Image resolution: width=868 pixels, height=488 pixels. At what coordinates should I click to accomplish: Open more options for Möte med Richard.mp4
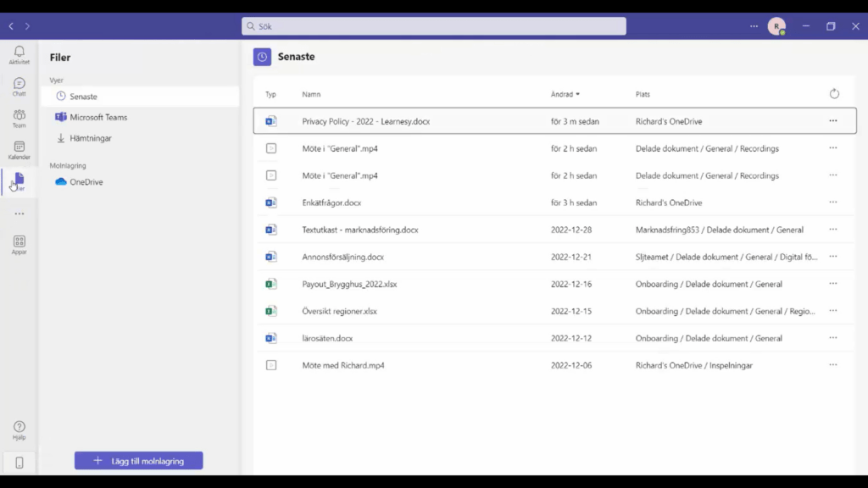tap(832, 365)
